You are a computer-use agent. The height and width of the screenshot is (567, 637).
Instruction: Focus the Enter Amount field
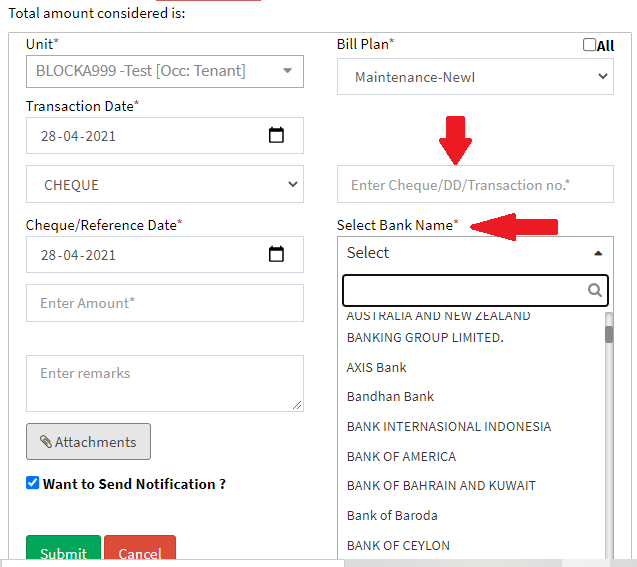pos(165,303)
